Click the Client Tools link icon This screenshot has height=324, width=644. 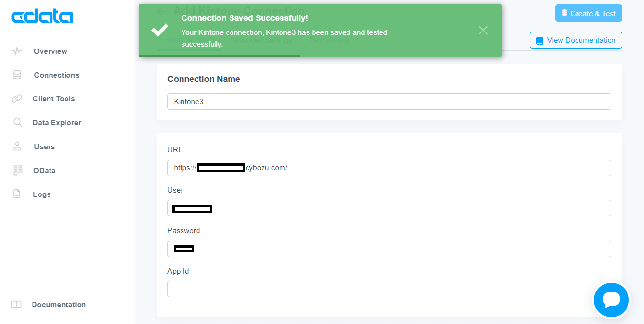(17, 98)
